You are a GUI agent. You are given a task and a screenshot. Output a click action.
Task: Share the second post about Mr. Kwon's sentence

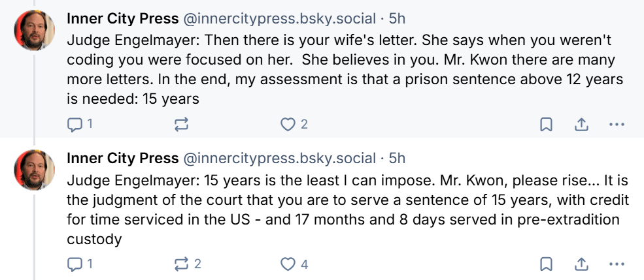pos(581,264)
